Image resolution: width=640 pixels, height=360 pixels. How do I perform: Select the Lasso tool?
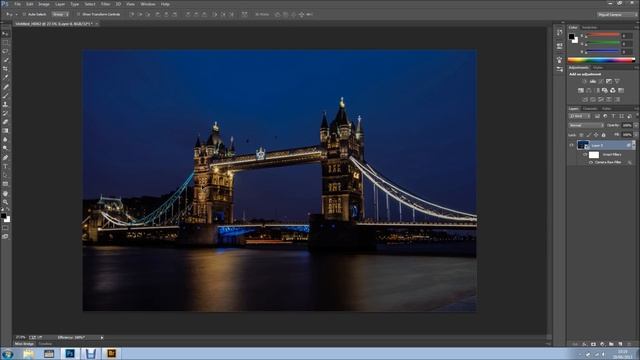point(5,51)
